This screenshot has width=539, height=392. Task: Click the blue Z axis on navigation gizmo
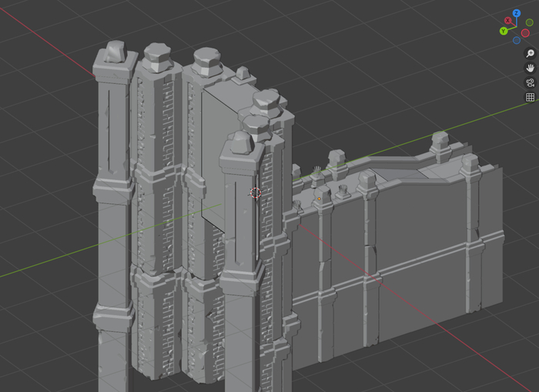[x=517, y=13]
